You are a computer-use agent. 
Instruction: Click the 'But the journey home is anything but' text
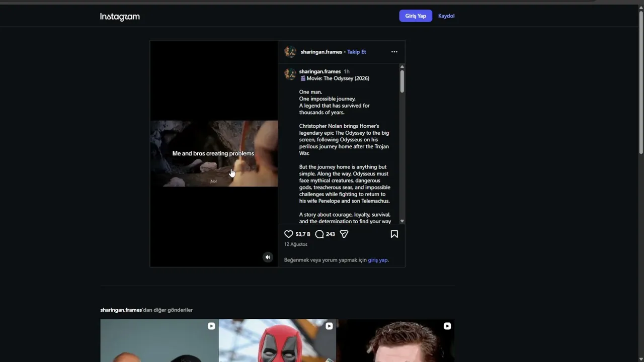(x=343, y=167)
